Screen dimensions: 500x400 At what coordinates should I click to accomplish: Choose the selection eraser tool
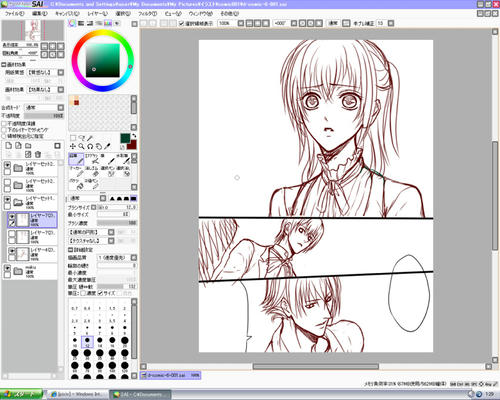coord(122,172)
